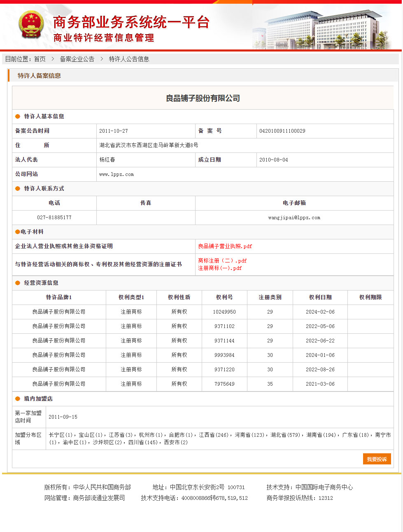403x532 pixels.
Task: Click the rights date 2022-05-06
Action: click(320, 326)
